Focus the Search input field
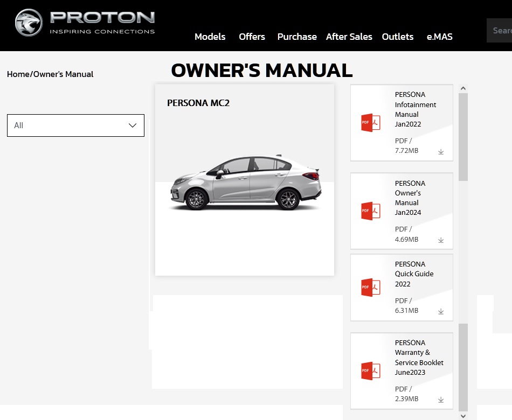This screenshot has height=420, width=512. (499, 30)
